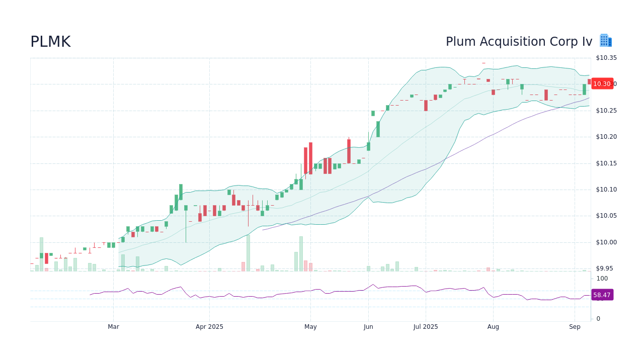The height and width of the screenshot is (362, 644).
Task: Click the $10.00 price axis label
Action: point(606,242)
